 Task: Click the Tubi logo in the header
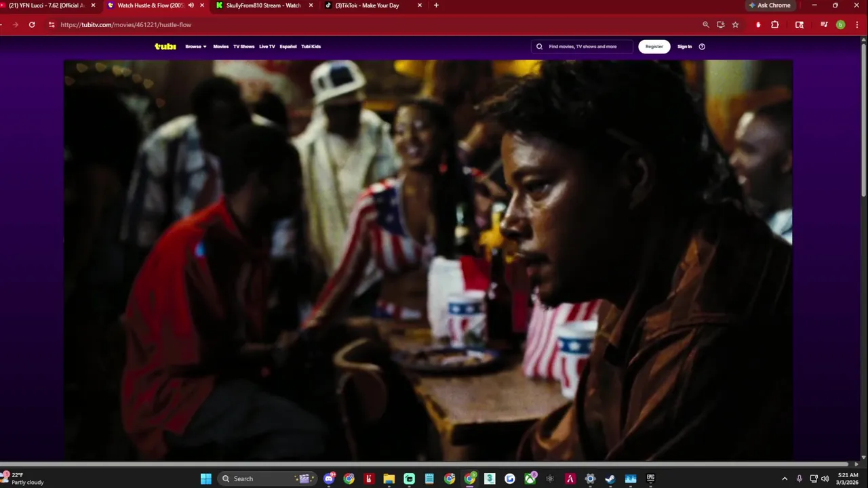pos(165,47)
